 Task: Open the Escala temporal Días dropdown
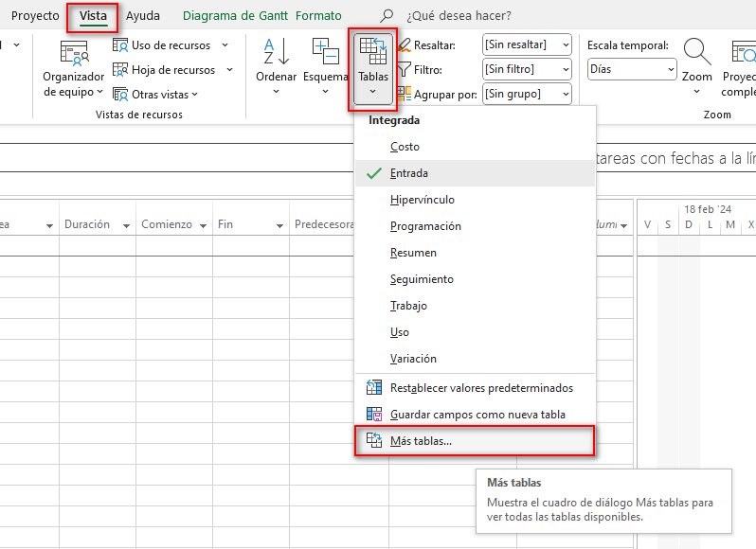point(632,69)
